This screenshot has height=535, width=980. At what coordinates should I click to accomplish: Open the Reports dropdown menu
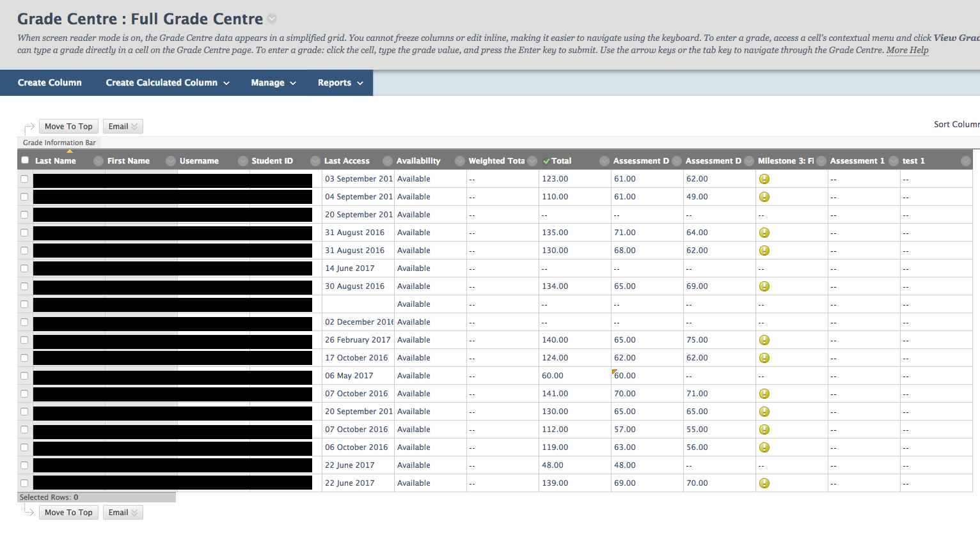click(x=340, y=83)
